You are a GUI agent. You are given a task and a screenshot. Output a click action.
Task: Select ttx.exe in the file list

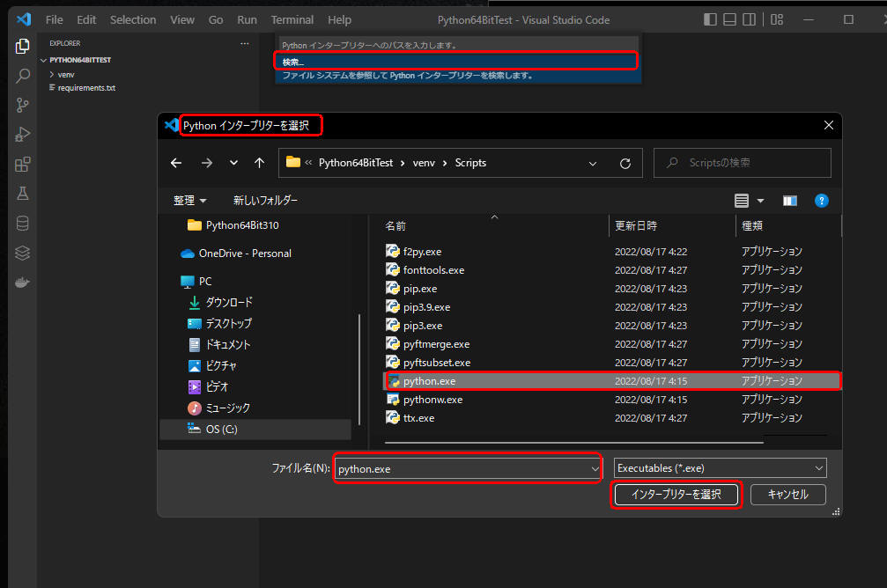[x=613, y=418]
